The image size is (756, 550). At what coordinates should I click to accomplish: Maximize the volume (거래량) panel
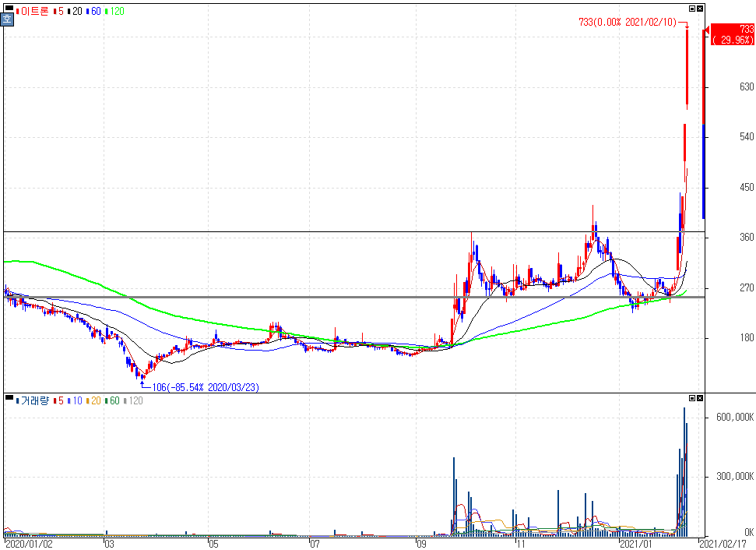coord(692,398)
